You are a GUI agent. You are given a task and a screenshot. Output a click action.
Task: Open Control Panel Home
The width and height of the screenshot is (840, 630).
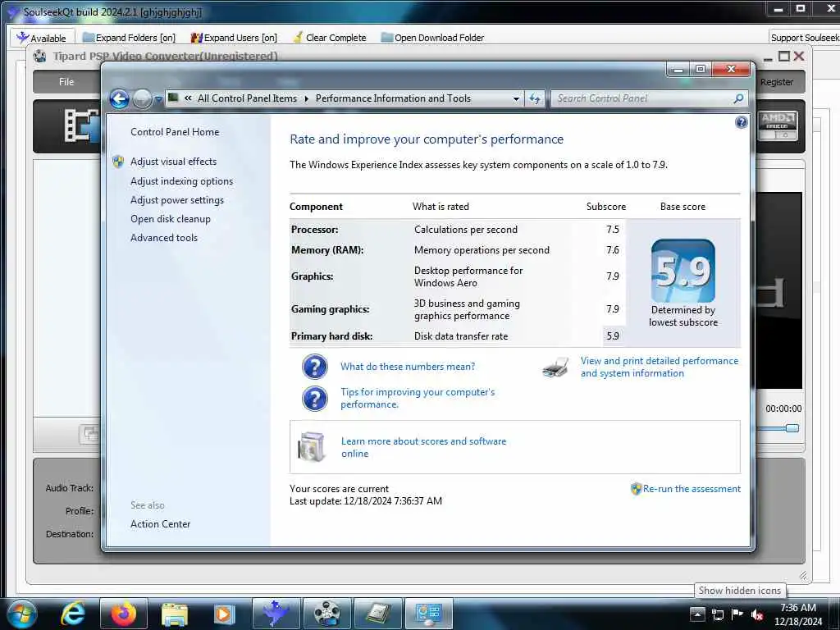pyautogui.click(x=175, y=132)
